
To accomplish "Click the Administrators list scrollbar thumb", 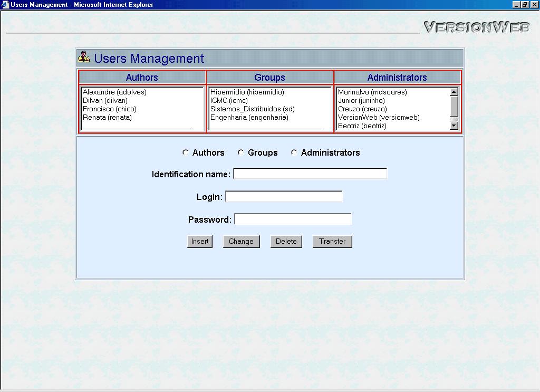I will click(454, 107).
